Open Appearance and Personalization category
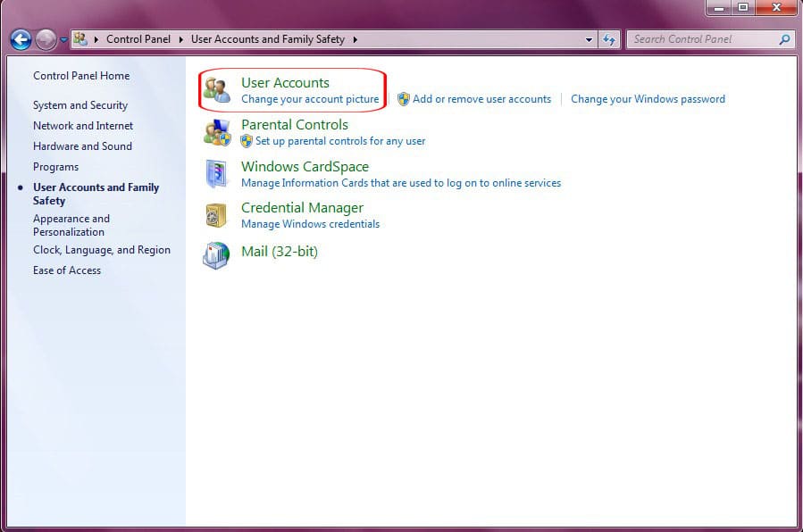This screenshot has height=532, width=803. 71,225
